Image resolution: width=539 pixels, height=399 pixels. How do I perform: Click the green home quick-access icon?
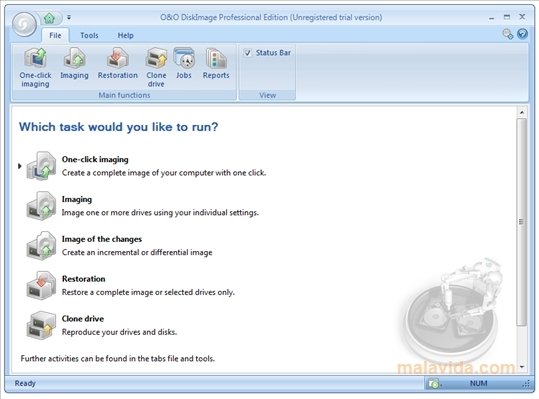(50, 18)
